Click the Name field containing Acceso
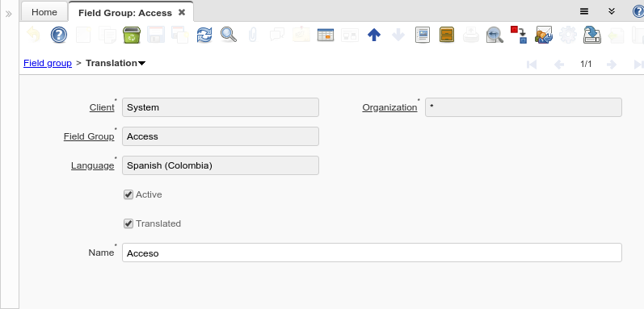644x309 pixels. pyautogui.click(x=373, y=253)
